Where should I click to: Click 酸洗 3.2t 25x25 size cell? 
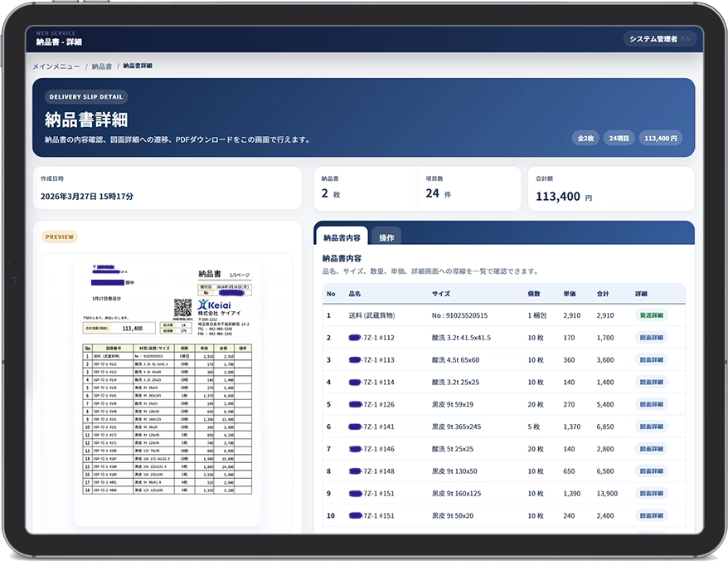point(455,382)
